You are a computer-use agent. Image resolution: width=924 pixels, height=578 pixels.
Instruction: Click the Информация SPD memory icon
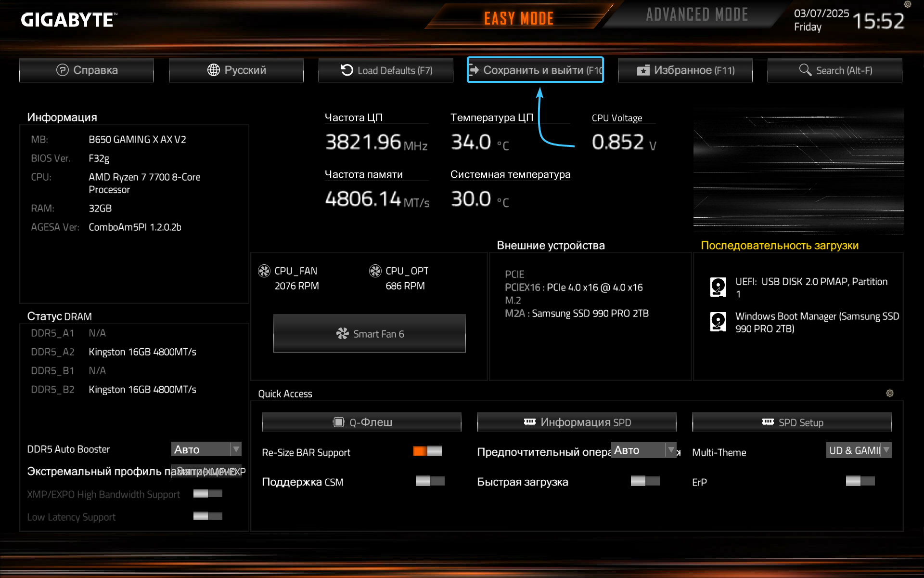530,422
